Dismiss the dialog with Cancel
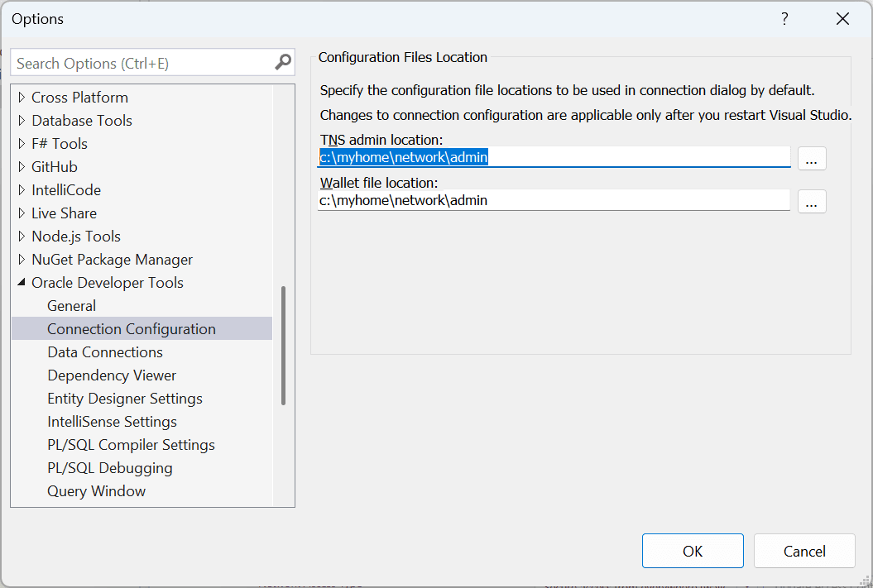 pyautogui.click(x=803, y=550)
